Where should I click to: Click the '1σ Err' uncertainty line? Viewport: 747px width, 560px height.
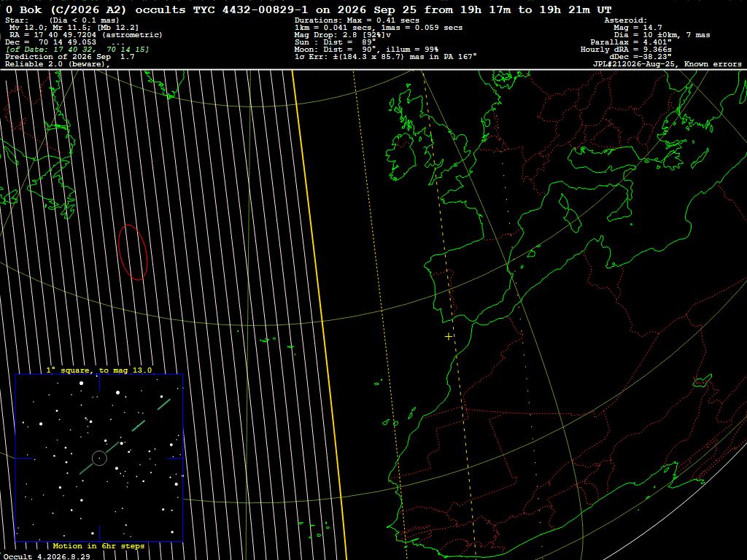385,57
